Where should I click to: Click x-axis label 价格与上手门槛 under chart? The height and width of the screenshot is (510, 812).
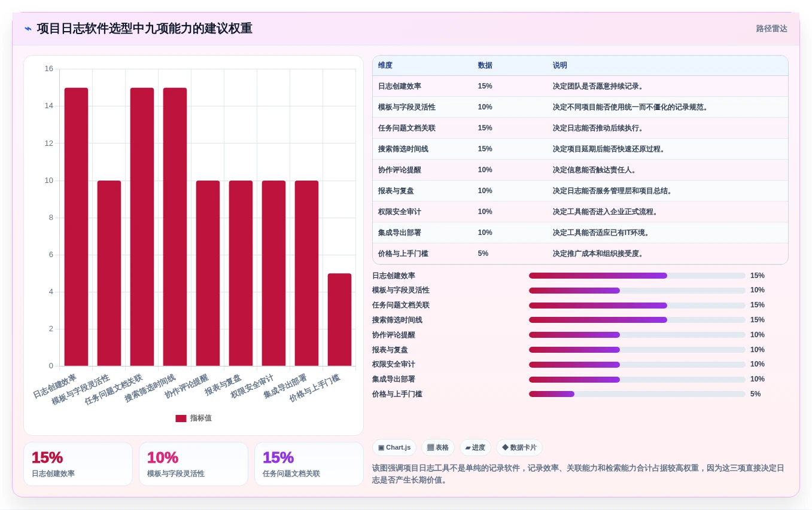[314, 387]
